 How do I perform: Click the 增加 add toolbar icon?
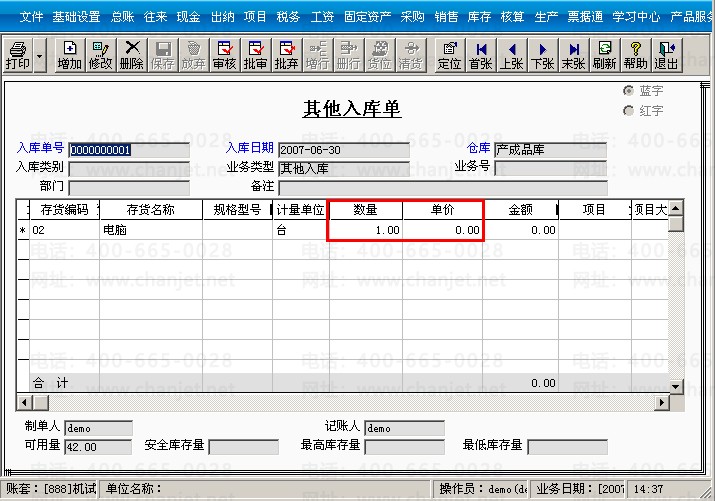point(70,56)
